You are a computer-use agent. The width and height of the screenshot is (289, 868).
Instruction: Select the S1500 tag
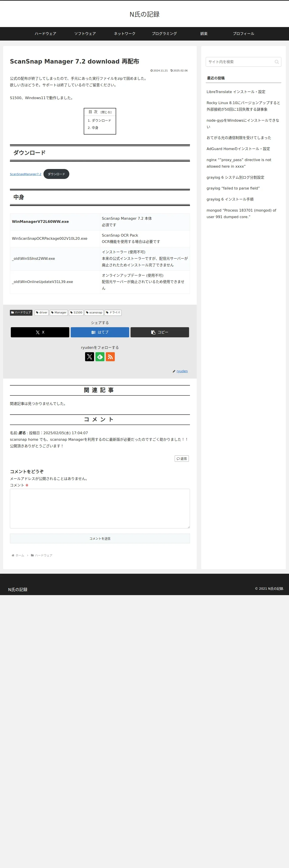pyautogui.click(x=76, y=313)
